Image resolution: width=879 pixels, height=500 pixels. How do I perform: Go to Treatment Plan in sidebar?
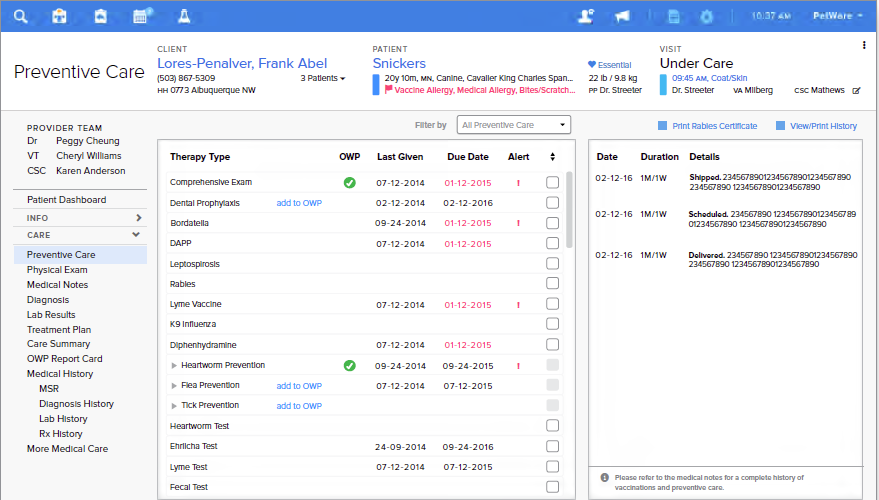coord(59,330)
